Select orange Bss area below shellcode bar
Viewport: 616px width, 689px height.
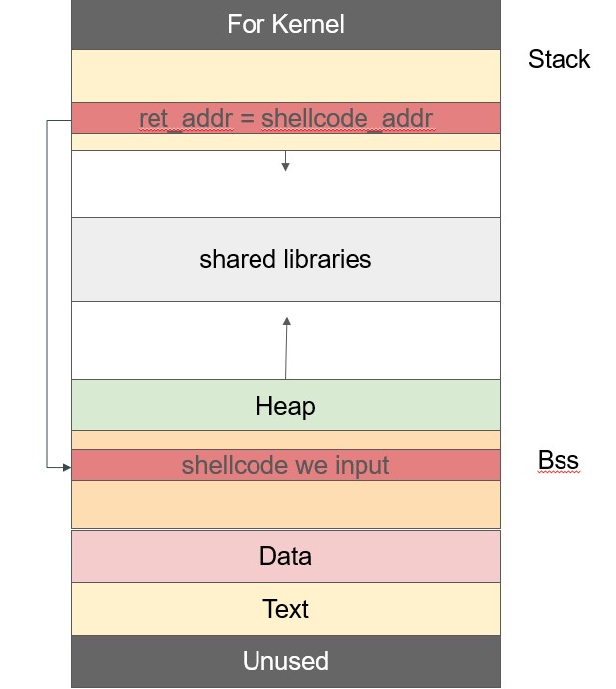pos(286,504)
